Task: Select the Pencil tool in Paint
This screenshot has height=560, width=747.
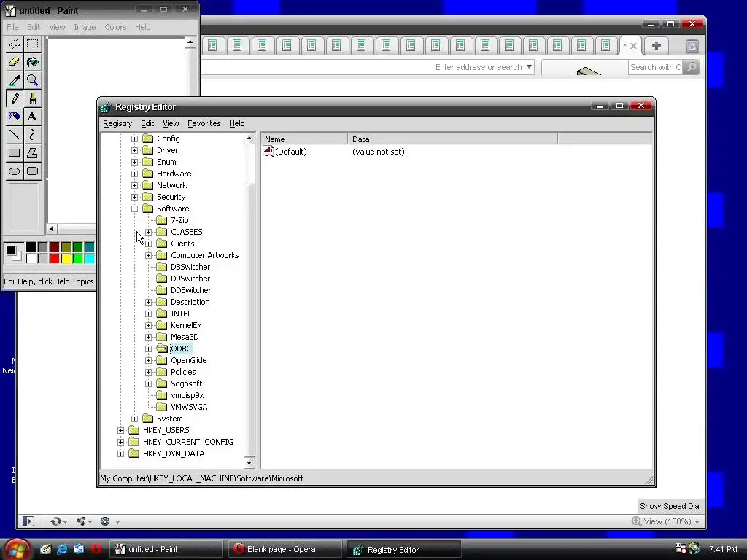Action: pyautogui.click(x=15, y=98)
